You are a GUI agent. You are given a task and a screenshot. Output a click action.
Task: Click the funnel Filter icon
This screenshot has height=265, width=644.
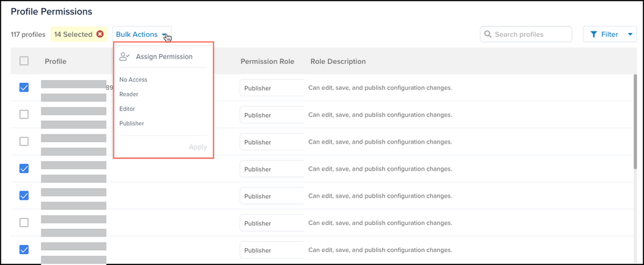[x=593, y=34]
